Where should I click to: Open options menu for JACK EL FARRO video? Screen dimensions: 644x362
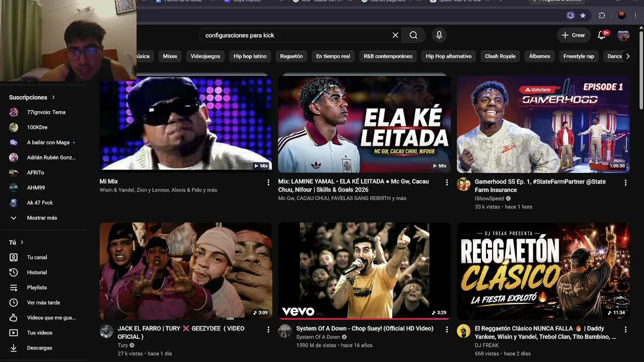[268, 329]
